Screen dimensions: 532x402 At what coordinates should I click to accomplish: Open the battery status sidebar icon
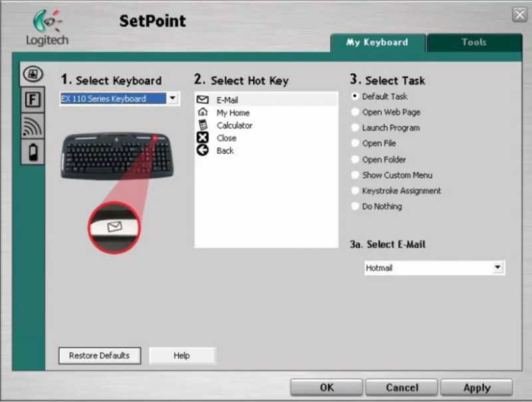coord(33,152)
